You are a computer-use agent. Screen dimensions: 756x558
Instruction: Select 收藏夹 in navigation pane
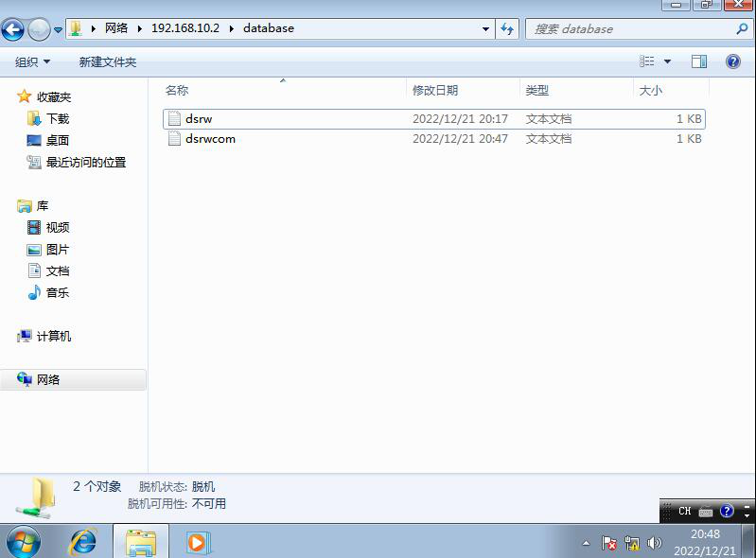click(x=54, y=96)
